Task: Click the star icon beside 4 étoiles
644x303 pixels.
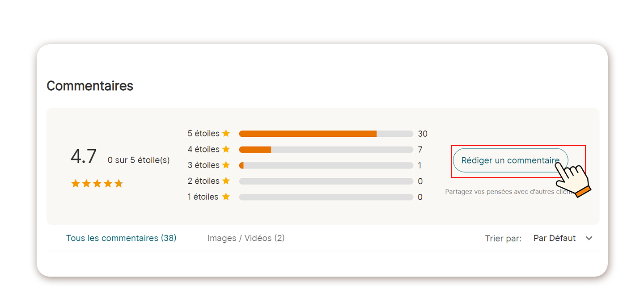Action: click(226, 149)
